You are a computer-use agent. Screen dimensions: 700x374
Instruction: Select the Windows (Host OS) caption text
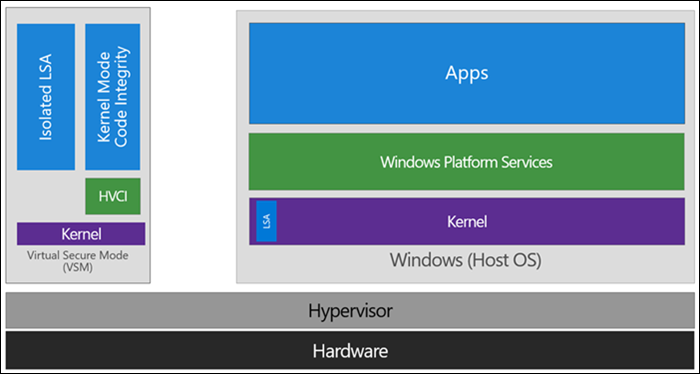click(466, 260)
